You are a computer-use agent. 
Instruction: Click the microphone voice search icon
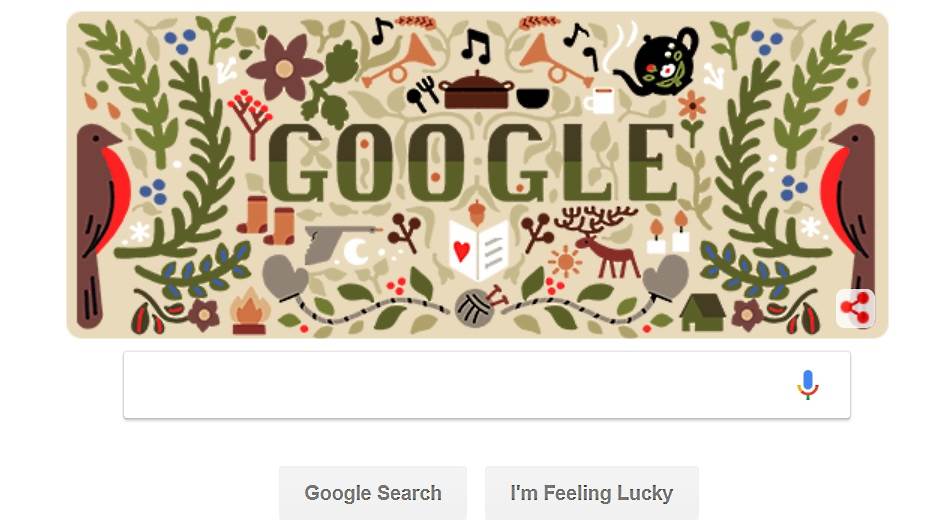[x=808, y=384]
